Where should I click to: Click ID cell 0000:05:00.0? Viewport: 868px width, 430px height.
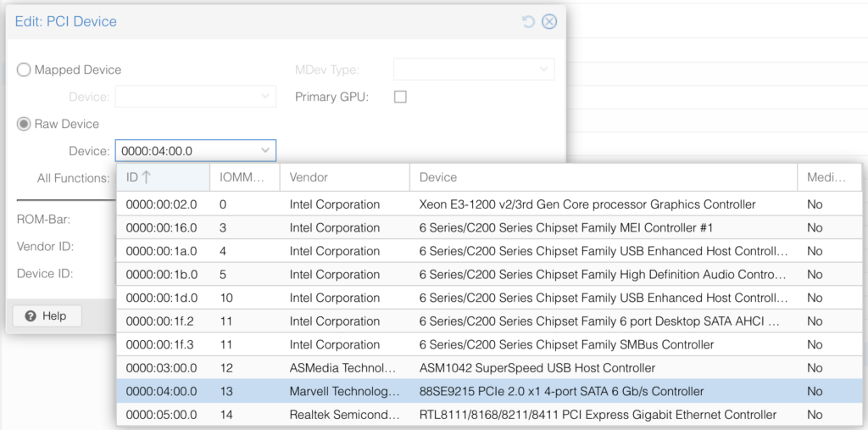(161, 415)
